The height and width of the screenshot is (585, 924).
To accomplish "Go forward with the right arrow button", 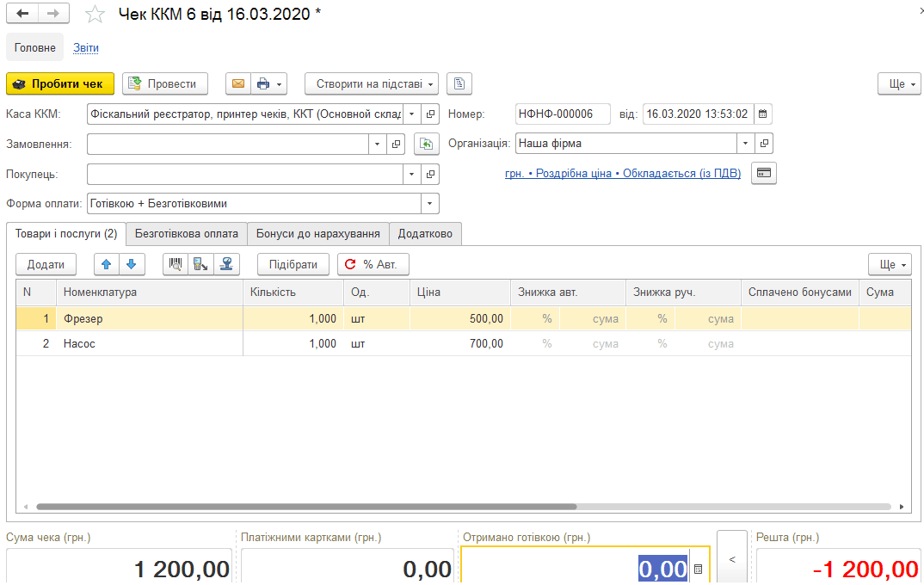I will tap(53, 14).
